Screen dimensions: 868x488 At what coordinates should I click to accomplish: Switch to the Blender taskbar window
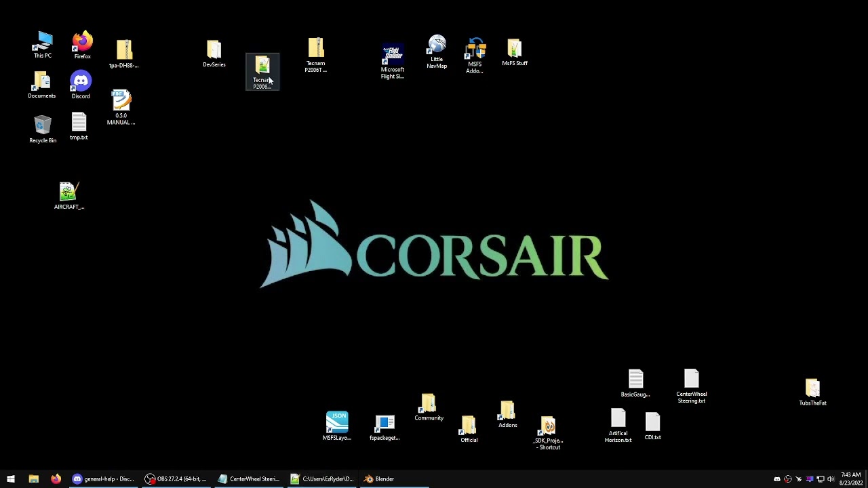(x=394, y=479)
